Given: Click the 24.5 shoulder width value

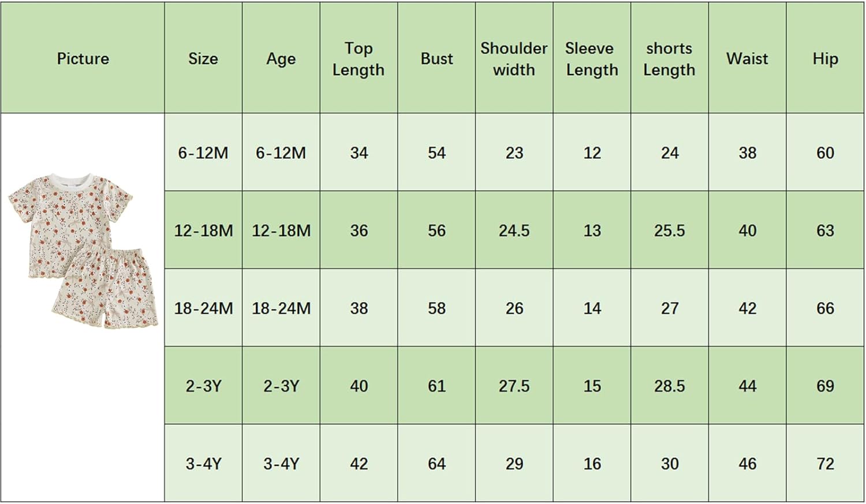Looking at the screenshot, I should 514,231.
